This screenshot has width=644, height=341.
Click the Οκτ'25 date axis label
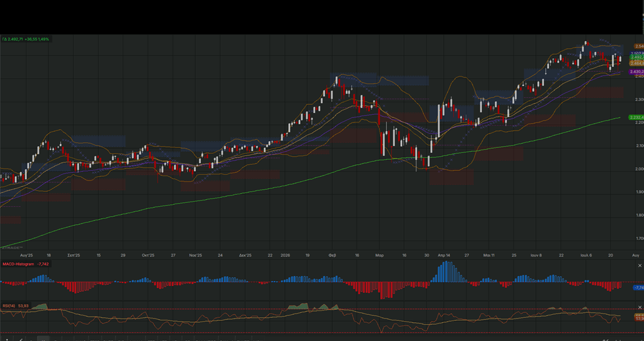coord(148,255)
